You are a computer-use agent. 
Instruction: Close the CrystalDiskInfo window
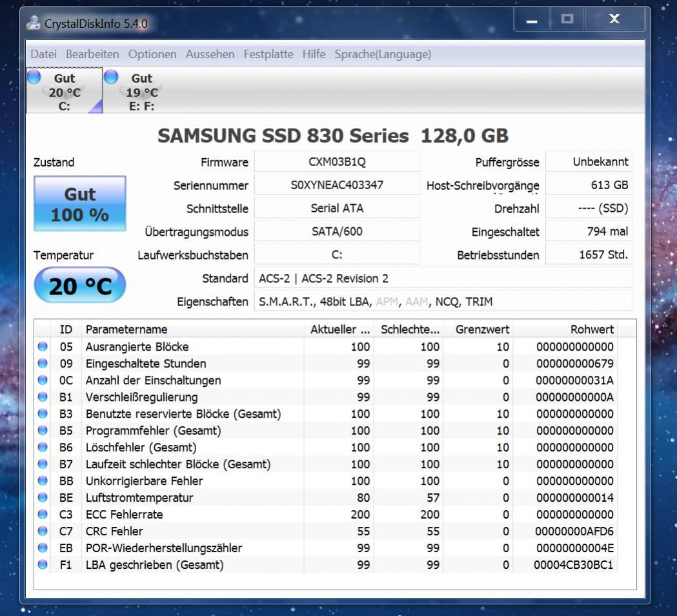pyautogui.click(x=614, y=20)
